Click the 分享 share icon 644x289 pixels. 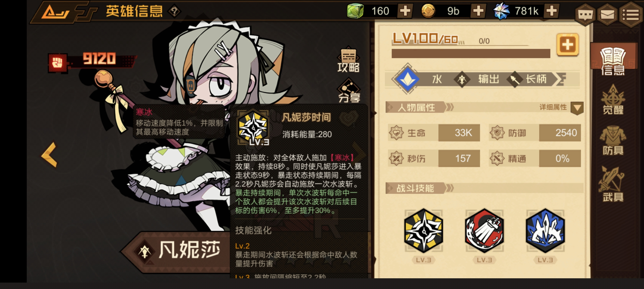coord(349,90)
